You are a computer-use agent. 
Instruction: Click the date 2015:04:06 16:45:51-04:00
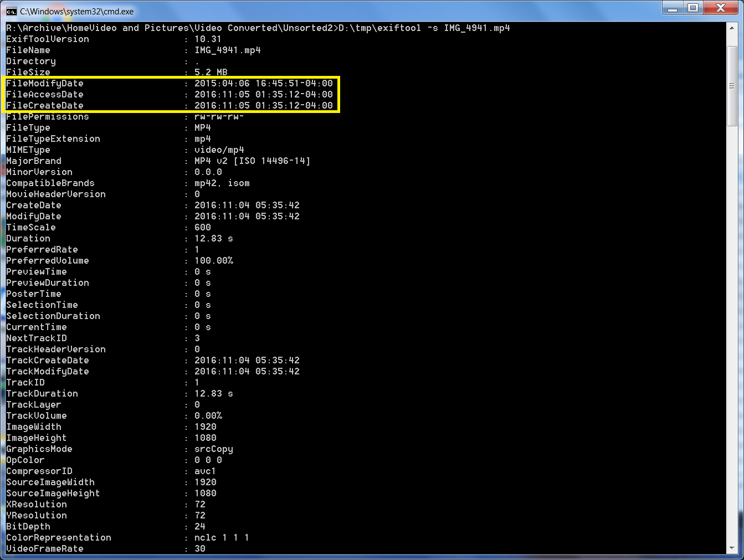[264, 84]
